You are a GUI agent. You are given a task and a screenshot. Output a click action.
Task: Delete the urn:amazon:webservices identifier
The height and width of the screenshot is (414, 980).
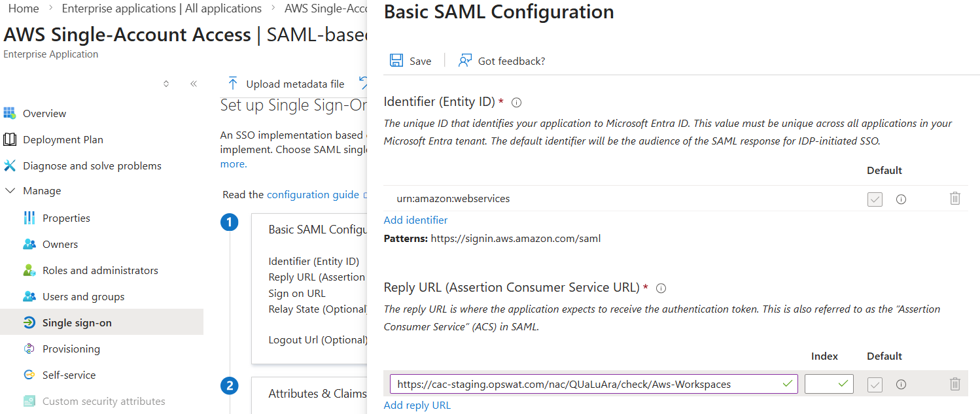[x=954, y=199]
